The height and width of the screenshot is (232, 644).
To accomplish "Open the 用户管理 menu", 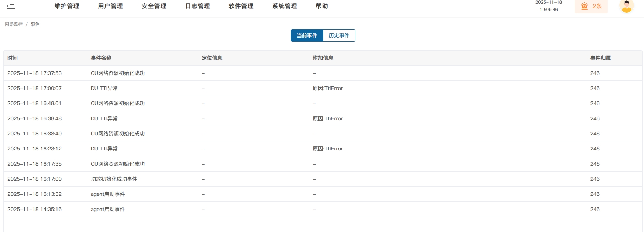I will tap(110, 6).
